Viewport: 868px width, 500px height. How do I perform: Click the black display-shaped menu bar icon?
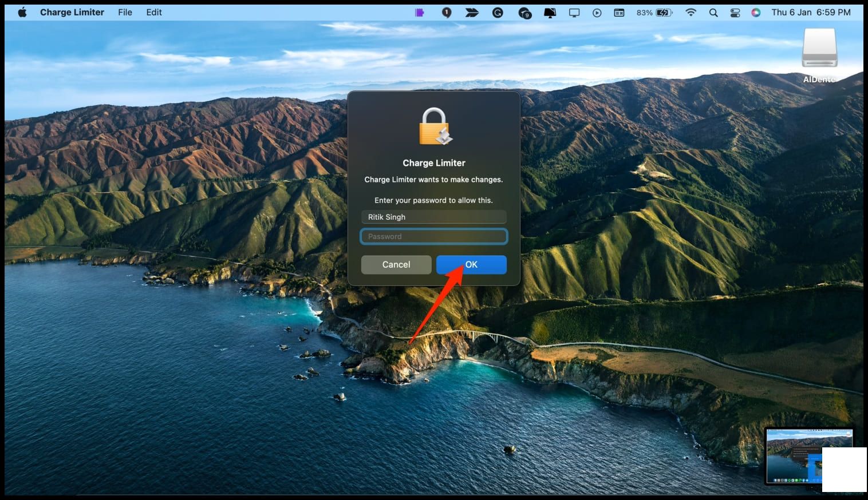(x=550, y=13)
